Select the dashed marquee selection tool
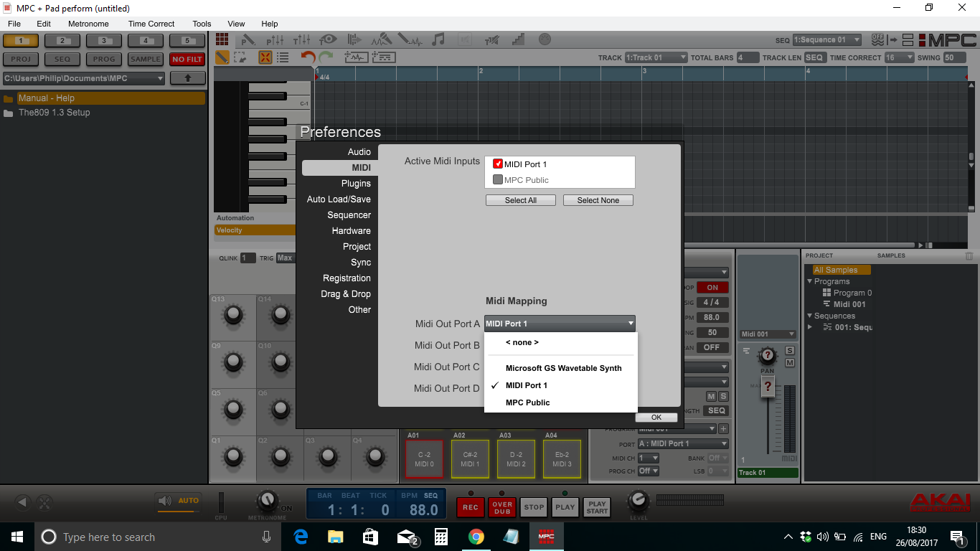 240,57
